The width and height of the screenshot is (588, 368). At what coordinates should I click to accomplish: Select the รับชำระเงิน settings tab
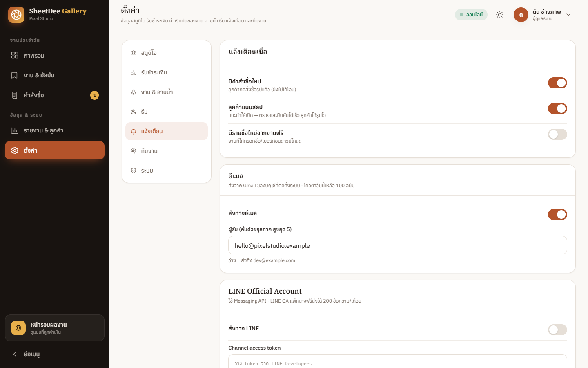point(167,72)
